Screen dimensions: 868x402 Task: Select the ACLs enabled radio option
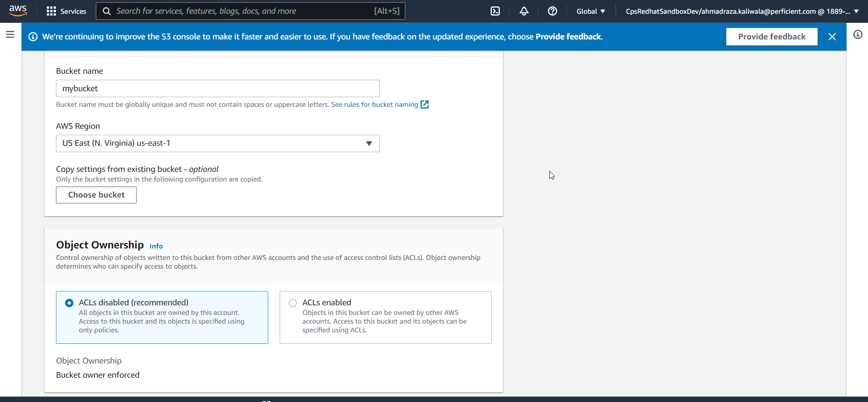(x=293, y=303)
